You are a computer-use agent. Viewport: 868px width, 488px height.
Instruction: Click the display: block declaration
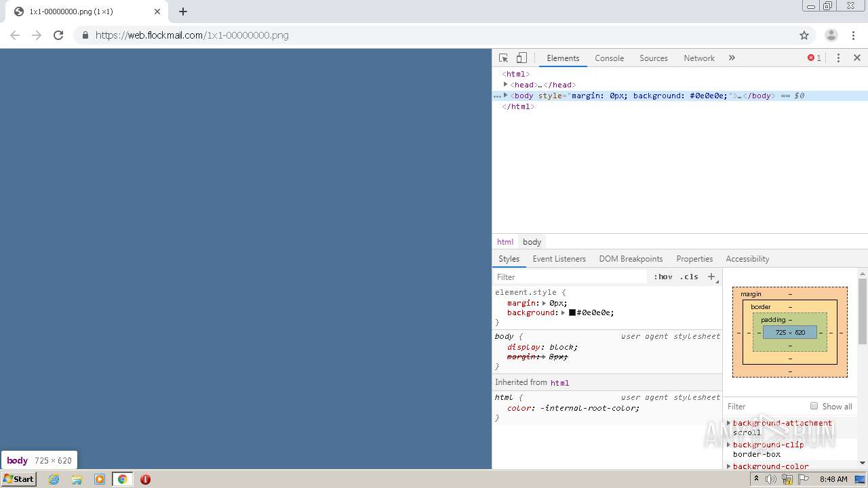click(542, 347)
